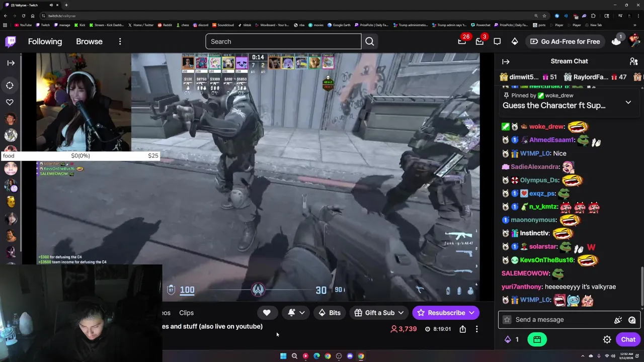The image size is (644, 362).
Task: Open the inbox icon with 26 badge
Action: pos(462,41)
